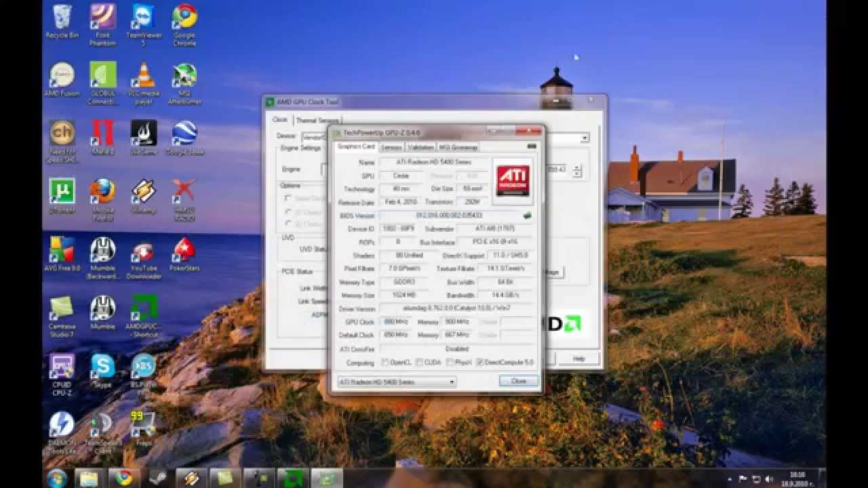
Task: Click BIOS save chip icon in GPU-Z
Action: click(527, 216)
